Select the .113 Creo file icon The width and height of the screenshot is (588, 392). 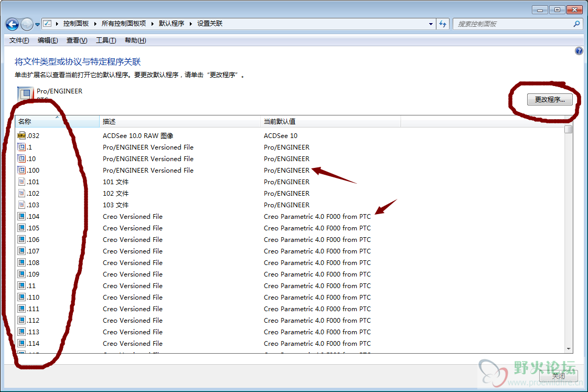[x=22, y=332]
